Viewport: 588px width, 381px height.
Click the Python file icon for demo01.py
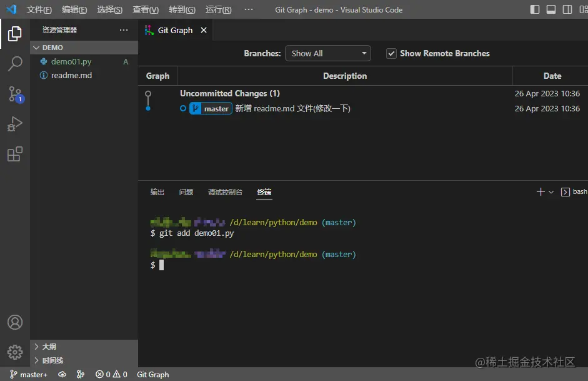click(x=44, y=61)
